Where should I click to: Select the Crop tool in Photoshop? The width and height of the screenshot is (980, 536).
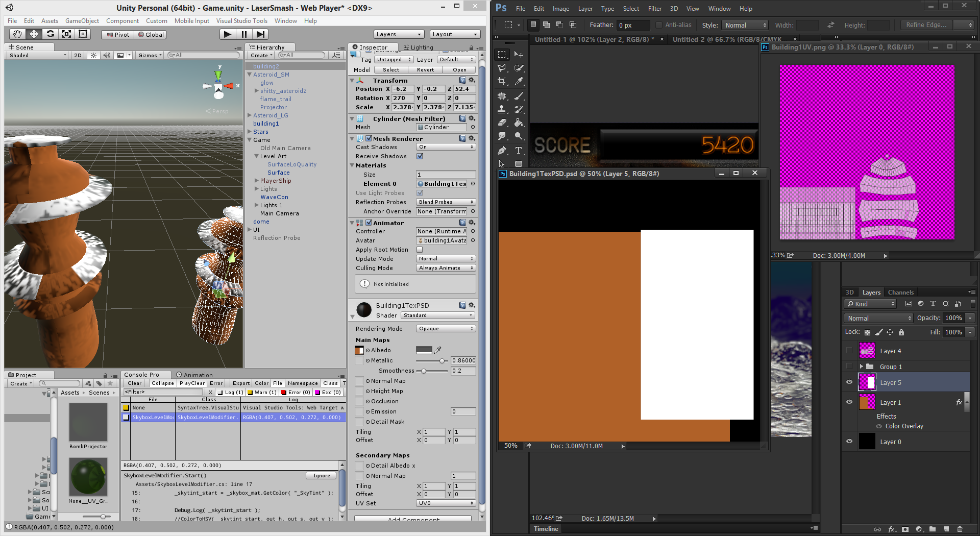[502, 82]
